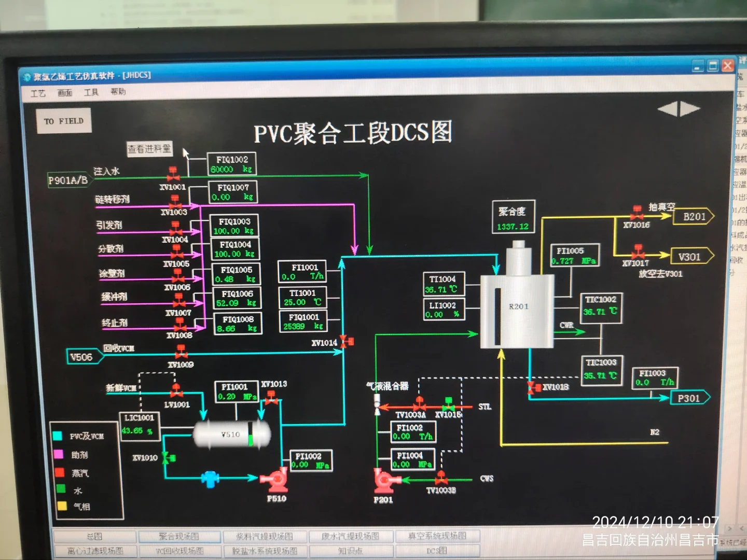
Task: Select pump P510 icon
Action: [x=278, y=478]
